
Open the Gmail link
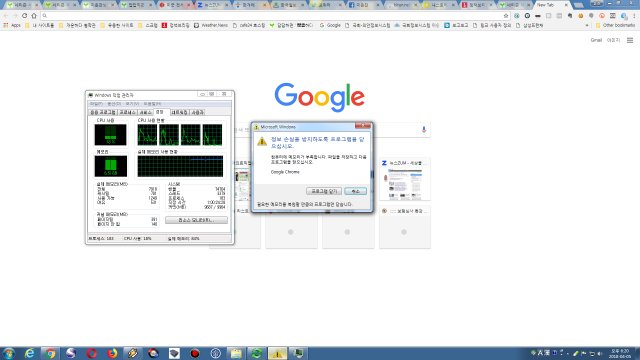tap(596, 40)
